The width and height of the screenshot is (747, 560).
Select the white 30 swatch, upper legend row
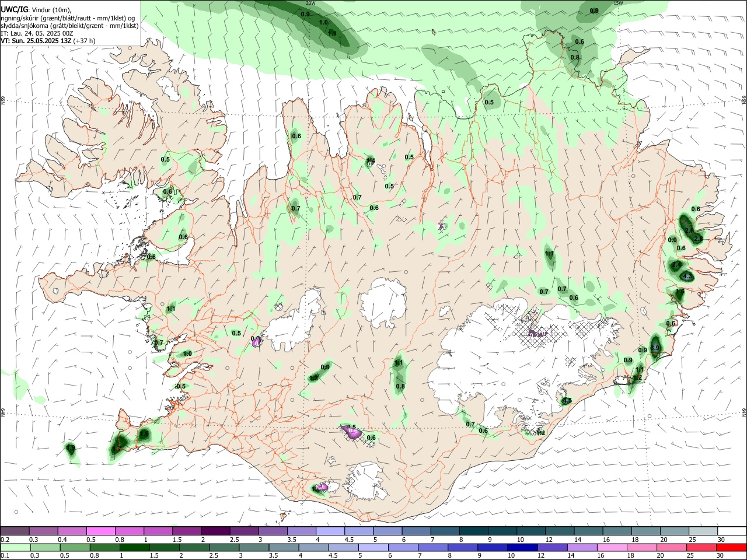tap(732, 531)
